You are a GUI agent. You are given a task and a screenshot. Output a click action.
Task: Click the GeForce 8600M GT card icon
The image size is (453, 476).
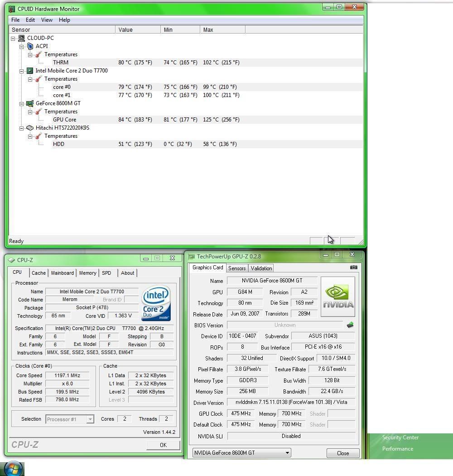point(30,103)
